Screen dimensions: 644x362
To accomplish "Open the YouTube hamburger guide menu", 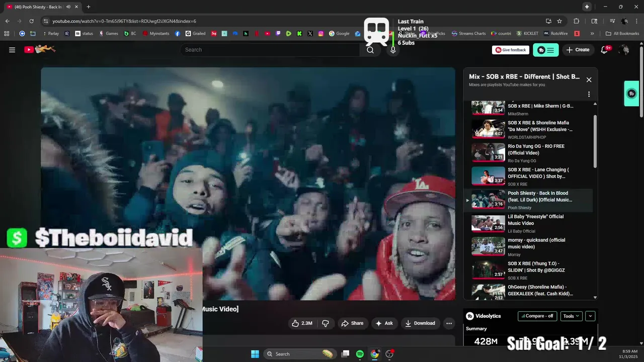I will (12, 50).
